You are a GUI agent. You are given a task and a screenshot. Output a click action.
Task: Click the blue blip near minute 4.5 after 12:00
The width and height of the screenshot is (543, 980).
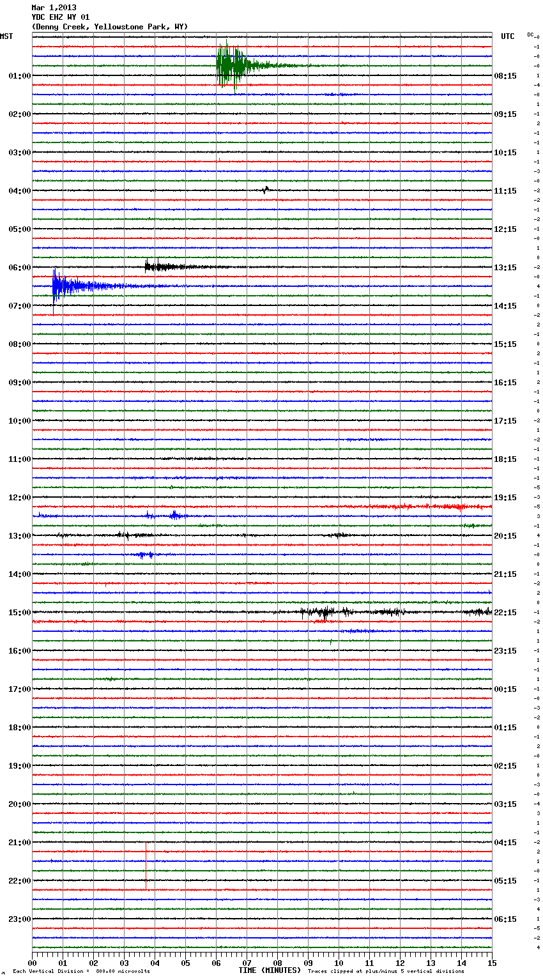pyautogui.click(x=175, y=515)
